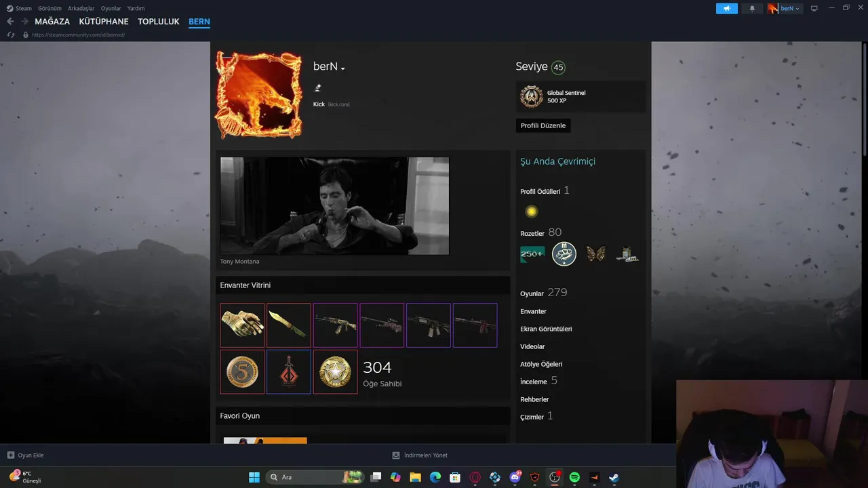
Task: Go forward using the right arrow
Action: (24, 22)
